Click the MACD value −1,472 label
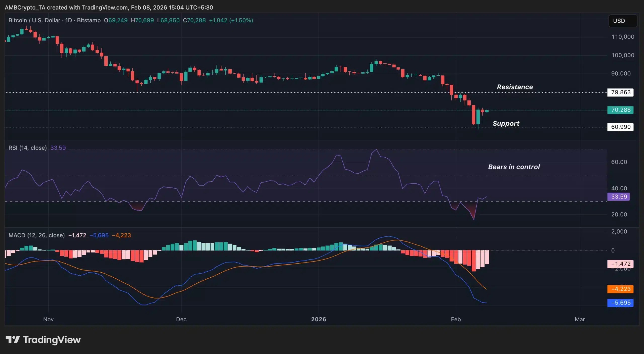 pos(620,264)
